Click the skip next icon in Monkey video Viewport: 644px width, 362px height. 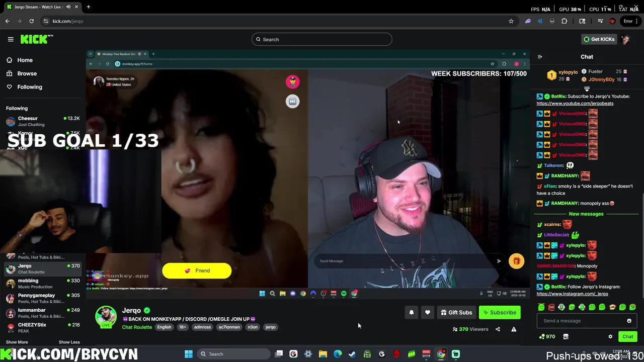coord(292,102)
